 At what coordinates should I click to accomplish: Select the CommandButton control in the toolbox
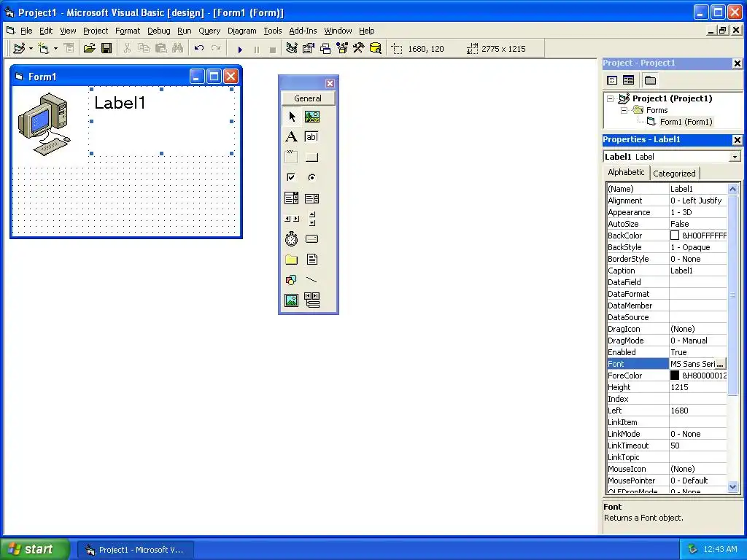tap(311, 157)
